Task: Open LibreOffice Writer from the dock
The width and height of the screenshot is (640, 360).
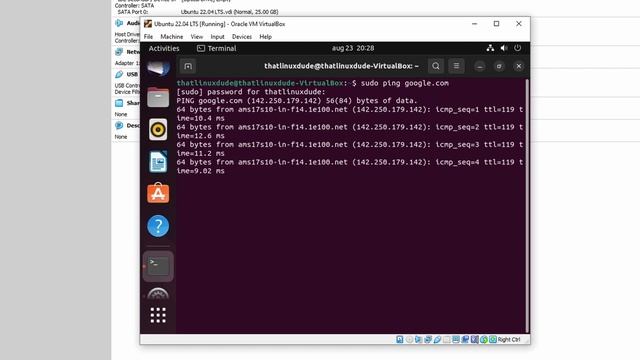Action: (x=158, y=162)
